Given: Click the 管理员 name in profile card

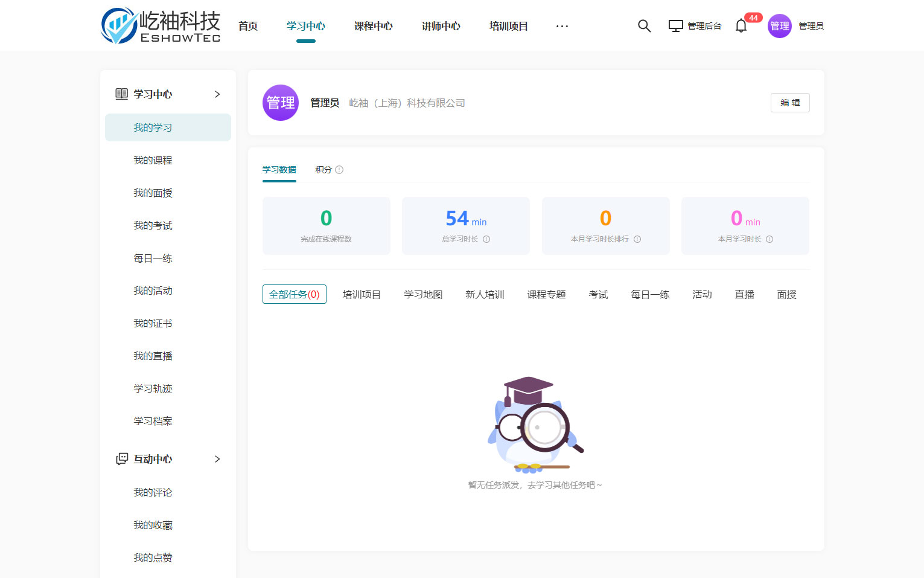Looking at the screenshot, I should click(325, 103).
